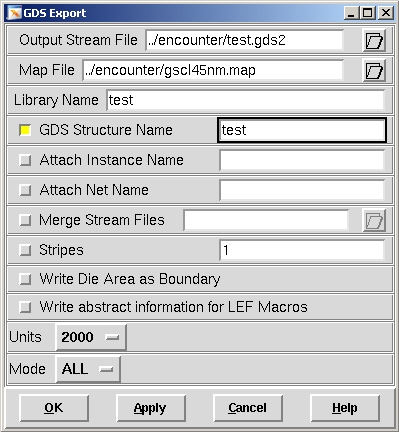The width and height of the screenshot is (399, 432).
Task: Open the Merge Stream Files browse icon
Action: click(374, 220)
